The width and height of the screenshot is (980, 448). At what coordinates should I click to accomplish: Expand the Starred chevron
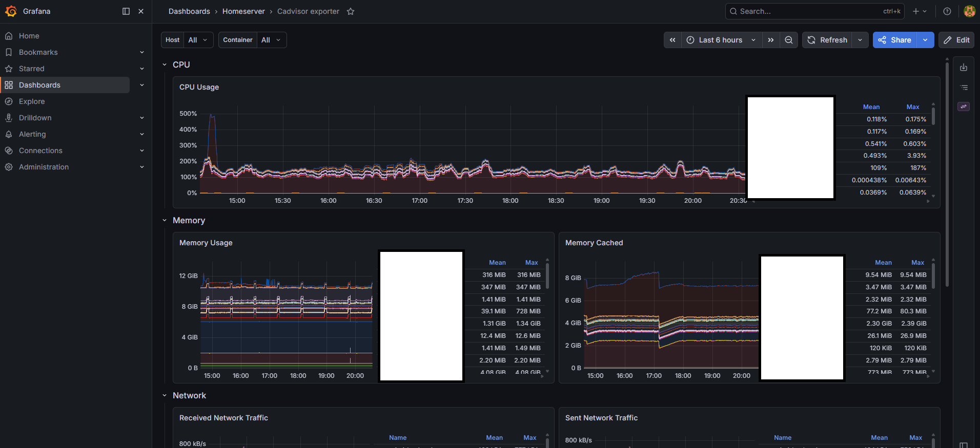click(x=142, y=69)
